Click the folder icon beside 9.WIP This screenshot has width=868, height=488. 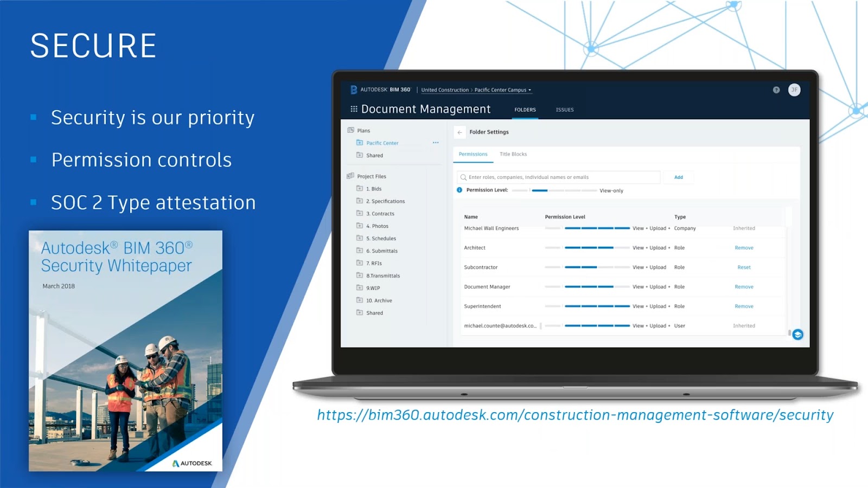[359, 288]
